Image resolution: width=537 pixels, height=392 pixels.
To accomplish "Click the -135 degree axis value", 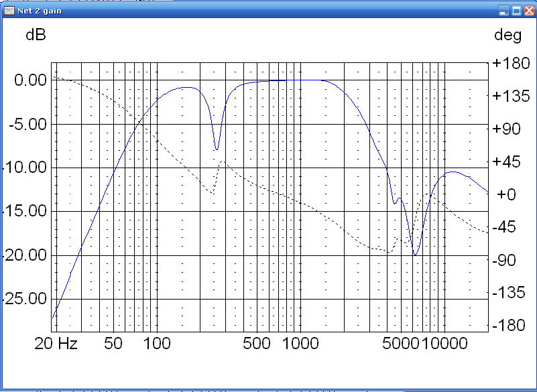I will coord(508,293).
